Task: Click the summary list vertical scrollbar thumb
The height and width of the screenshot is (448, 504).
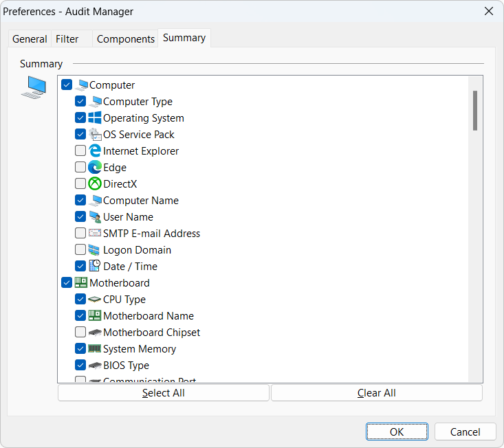Action: tap(475, 110)
